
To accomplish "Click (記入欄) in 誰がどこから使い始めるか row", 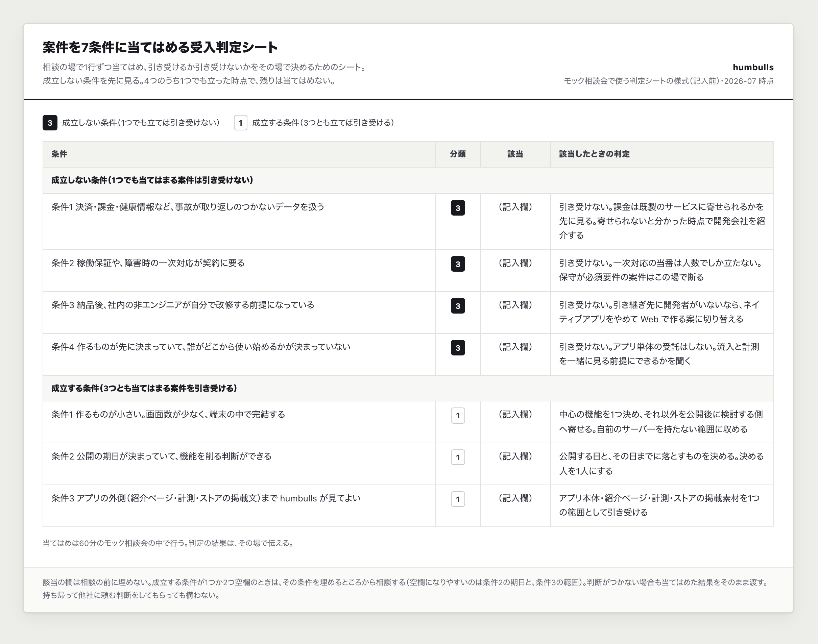I will click(x=515, y=347).
